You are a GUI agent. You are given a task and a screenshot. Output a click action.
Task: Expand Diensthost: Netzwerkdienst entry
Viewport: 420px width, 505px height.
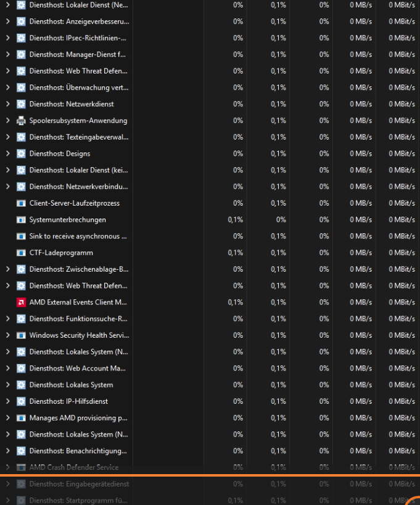(8, 104)
